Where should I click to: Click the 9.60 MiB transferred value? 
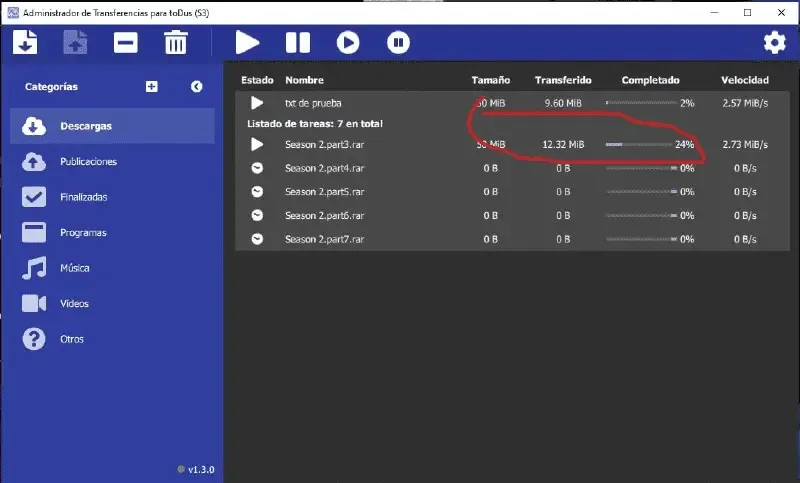tap(563, 103)
